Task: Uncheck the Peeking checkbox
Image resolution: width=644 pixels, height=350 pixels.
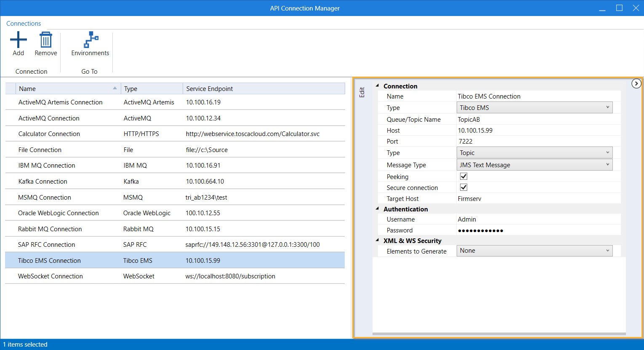Action: (463, 176)
